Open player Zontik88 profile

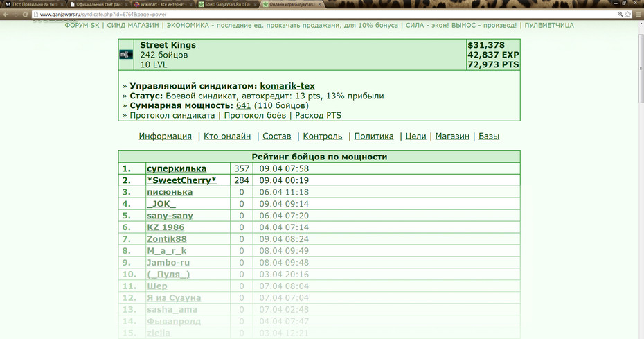(x=167, y=239)
